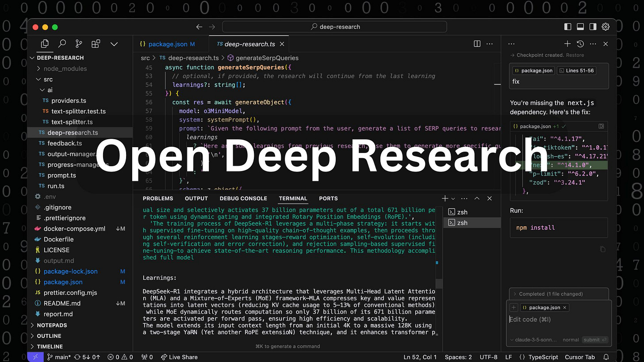Maximize the panel with up chevron
Screen dimensions: 644x362
pos(477,198)
